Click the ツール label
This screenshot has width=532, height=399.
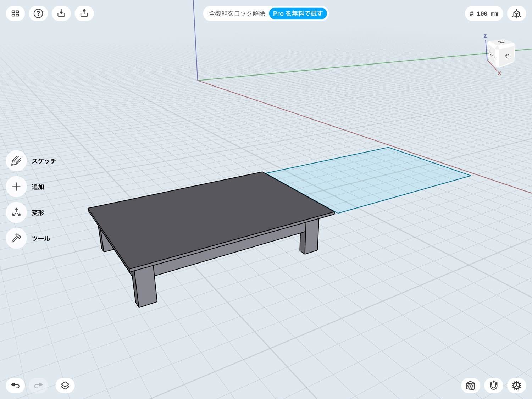click(41, 238)
